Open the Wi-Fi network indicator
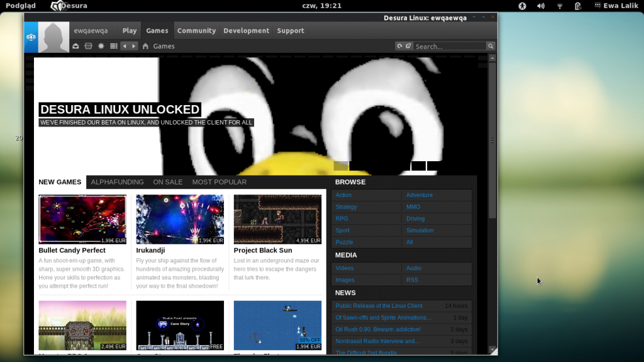 point(559,6)
